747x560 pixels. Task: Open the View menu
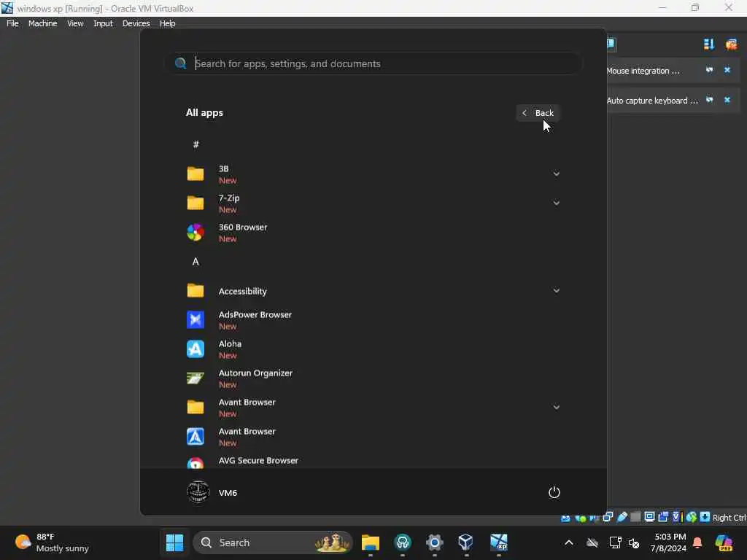click(75, 23)
